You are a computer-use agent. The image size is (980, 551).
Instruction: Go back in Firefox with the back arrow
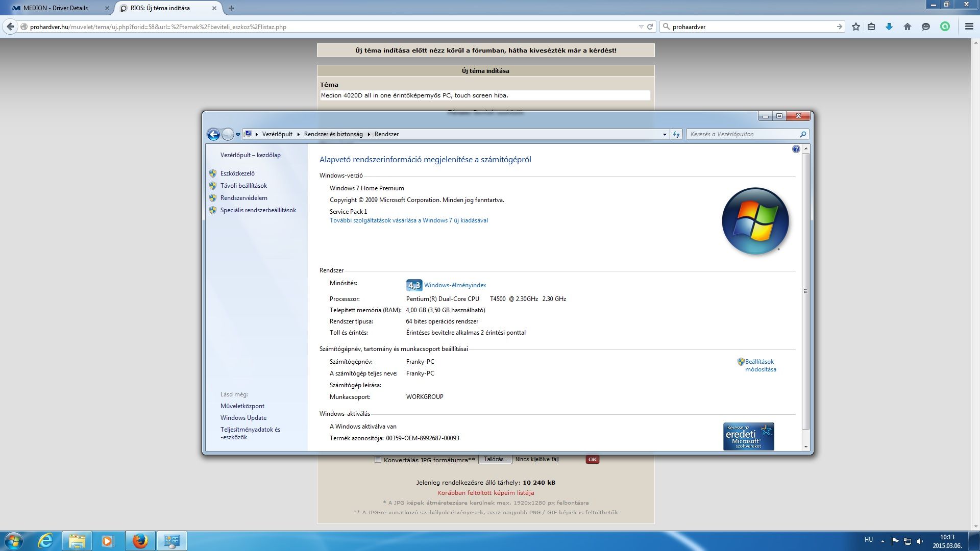point(10,27)
